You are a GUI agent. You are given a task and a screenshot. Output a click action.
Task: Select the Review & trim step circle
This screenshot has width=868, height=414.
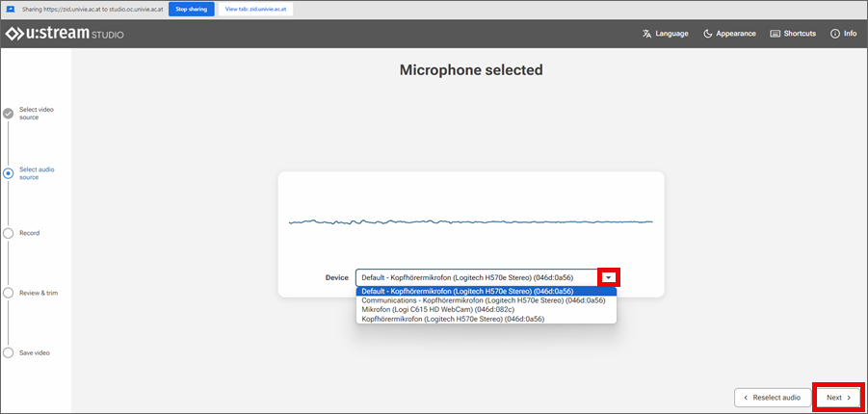9,293
